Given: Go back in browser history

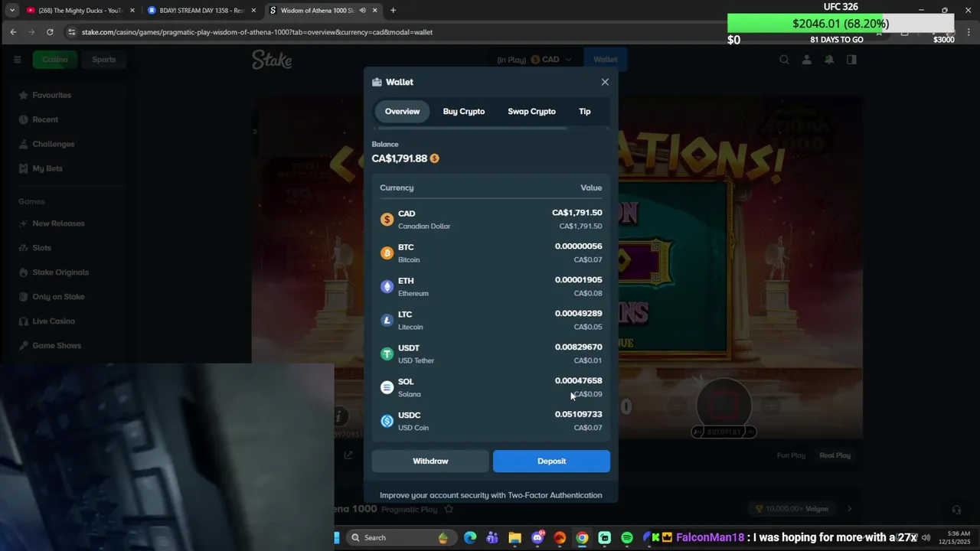Looking at the screenshot, I should click(x=13, y=32).
